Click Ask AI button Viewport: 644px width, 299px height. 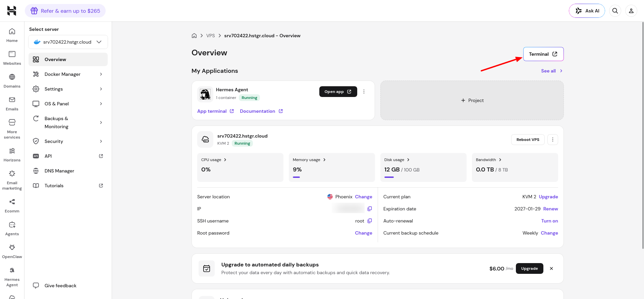click(x=587, y=11)
